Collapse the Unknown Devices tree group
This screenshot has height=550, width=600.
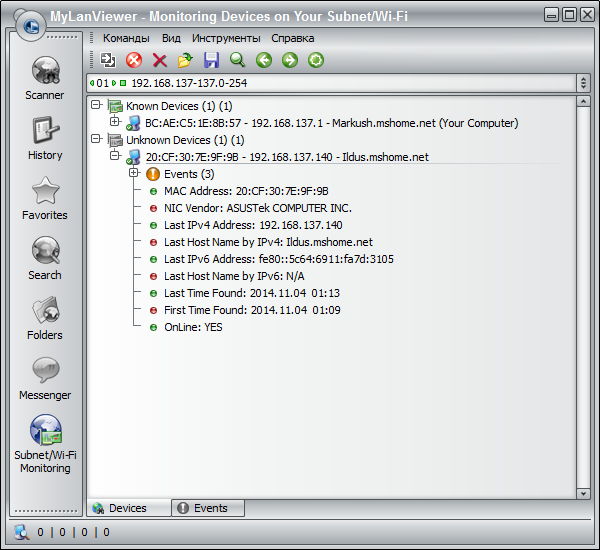pos(96,140)
